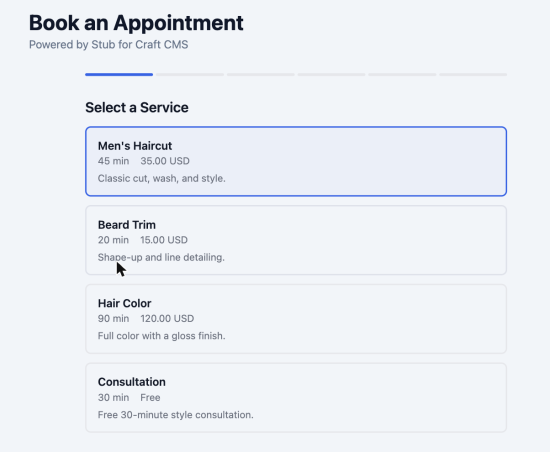Click the first blue progress step segment

tap(119, 74)
